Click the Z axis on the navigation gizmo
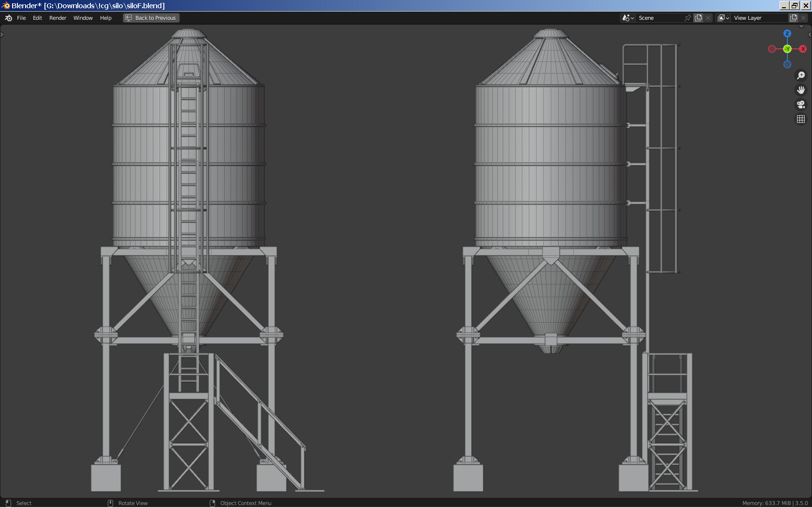Image resolution: width=812 pixels, height=508 pixels. [x=787, y=33]
